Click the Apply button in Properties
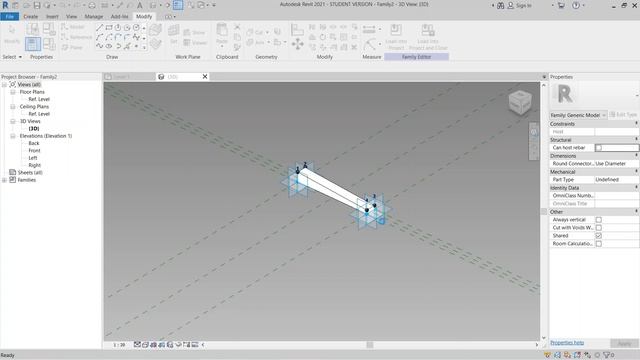This screenshot has width=640, height=360. (624, 344)
